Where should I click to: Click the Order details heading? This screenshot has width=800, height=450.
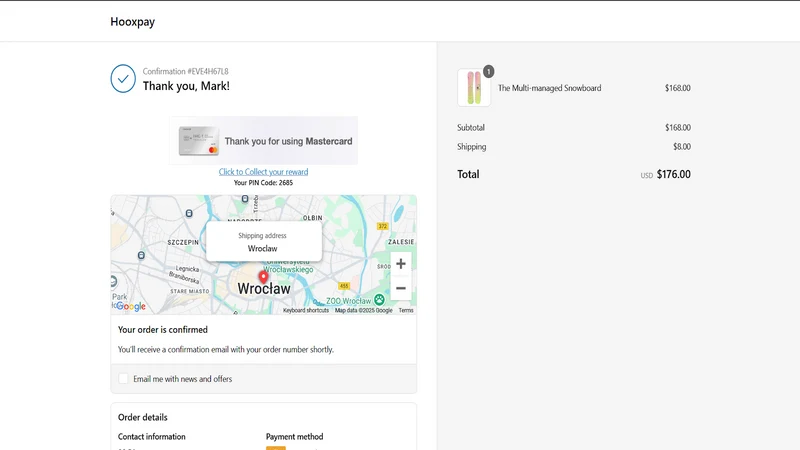click(143, 417)
